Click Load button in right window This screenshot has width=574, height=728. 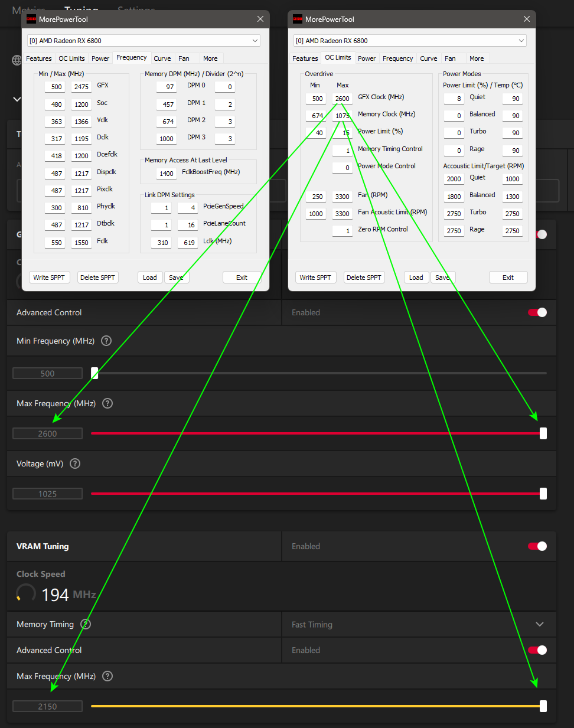pos(416,278)
